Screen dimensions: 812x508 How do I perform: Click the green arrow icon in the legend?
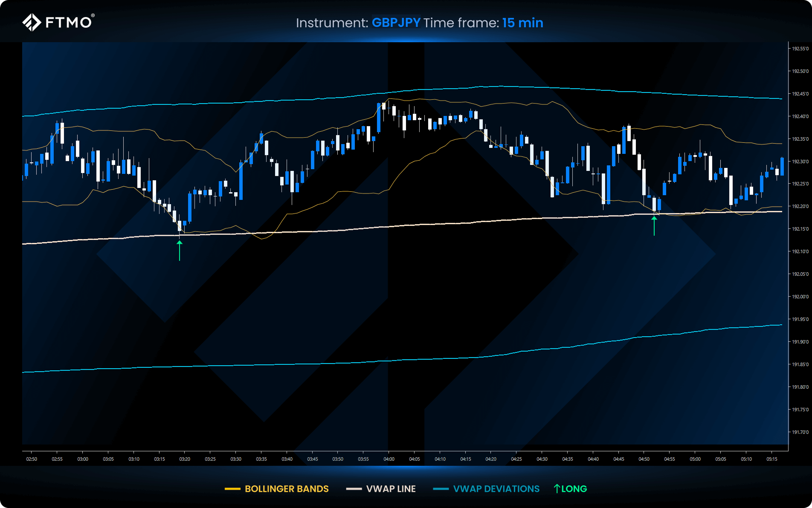tap(557, 489)
